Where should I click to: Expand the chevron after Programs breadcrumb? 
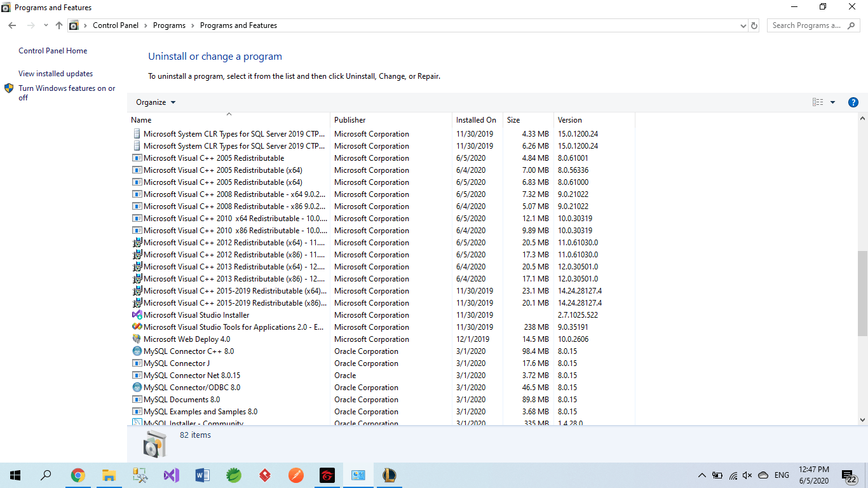pos(193,25)
